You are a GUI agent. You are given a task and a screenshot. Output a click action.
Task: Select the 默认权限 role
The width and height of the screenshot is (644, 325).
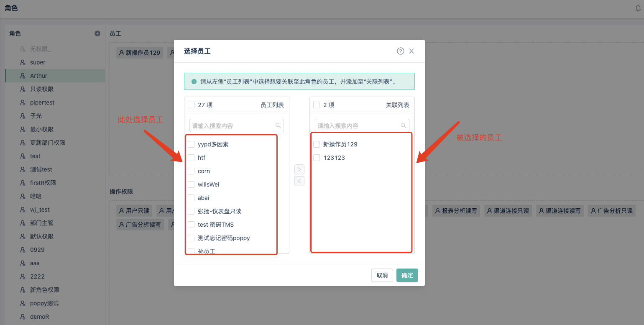[55, 236]
